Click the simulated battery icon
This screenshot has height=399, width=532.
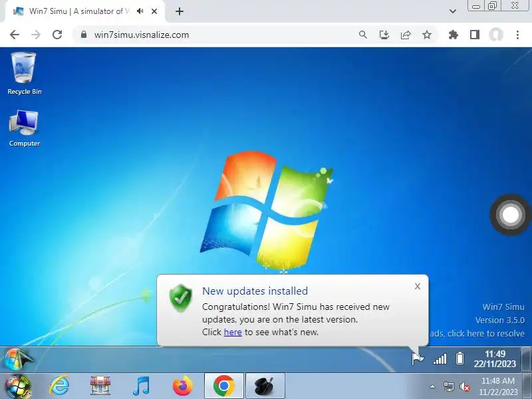[x=460, y=358]
